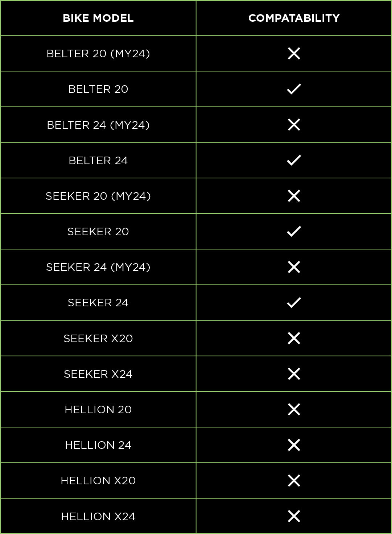Click the X icon for Belter 20 (MY24)

294,54
